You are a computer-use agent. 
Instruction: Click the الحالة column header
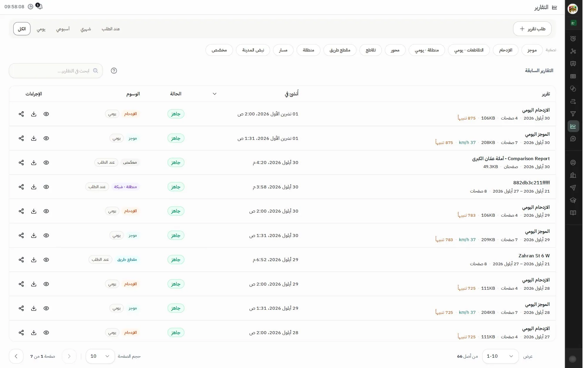coord(176,94)
